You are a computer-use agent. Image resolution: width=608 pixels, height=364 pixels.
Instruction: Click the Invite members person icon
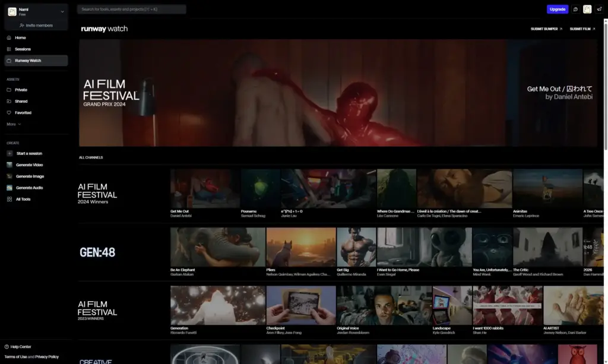click(22, 26)
